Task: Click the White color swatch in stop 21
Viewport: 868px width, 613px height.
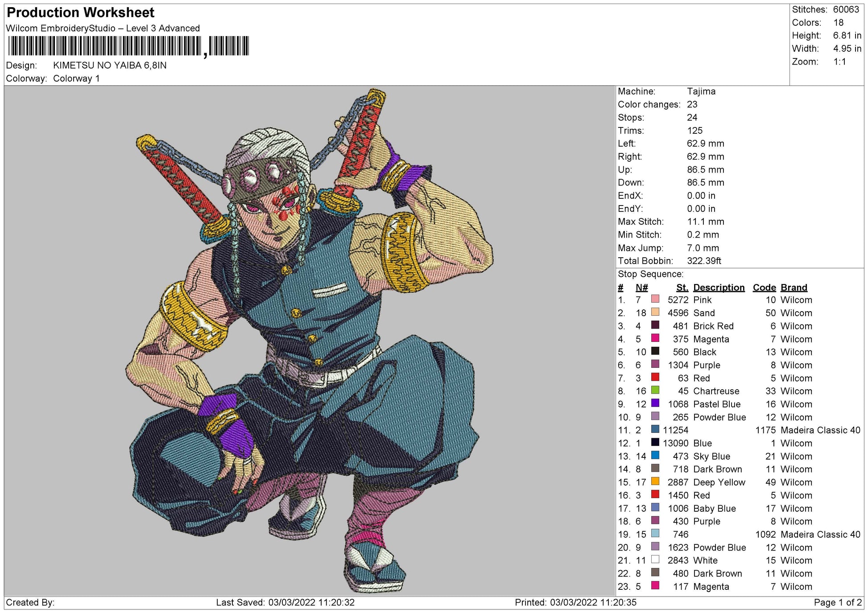Action: 655,560
